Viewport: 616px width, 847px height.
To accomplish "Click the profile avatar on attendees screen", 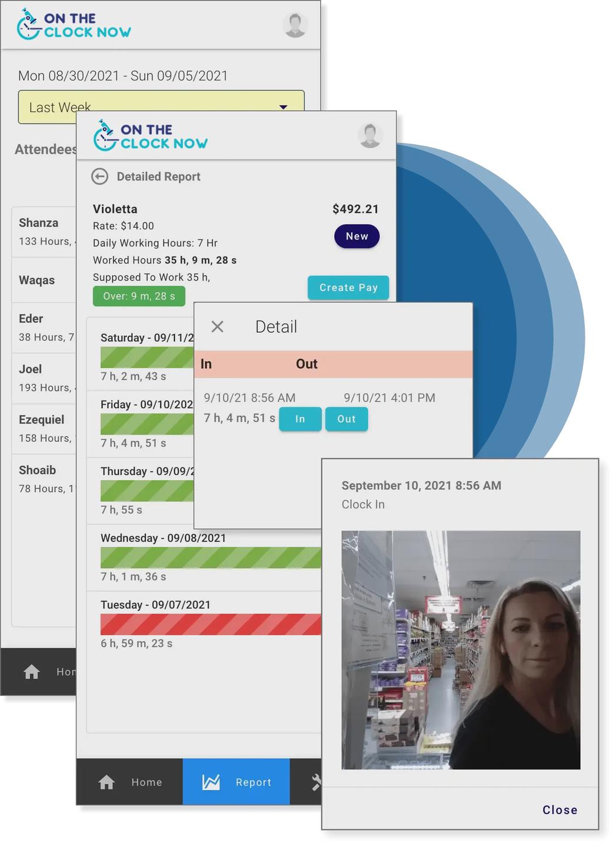I will pyautogui.click(x=295, y=25).
